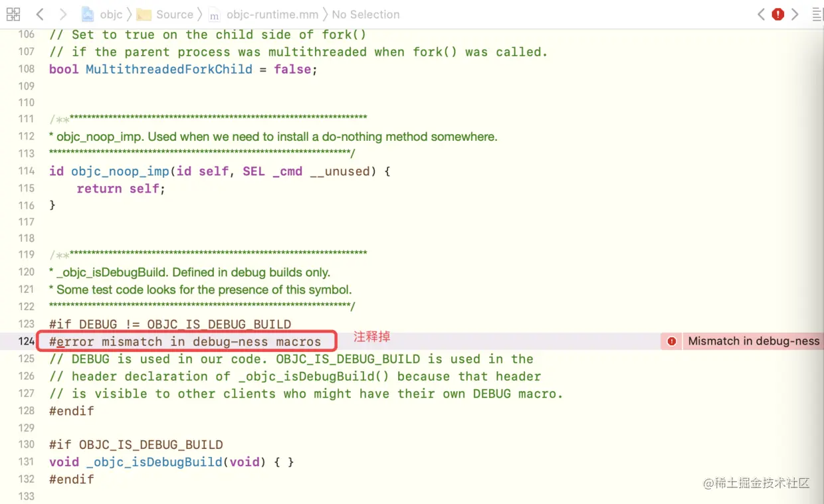
Task: Click the red error indicator in jump bar
Action: pos(778,14)
